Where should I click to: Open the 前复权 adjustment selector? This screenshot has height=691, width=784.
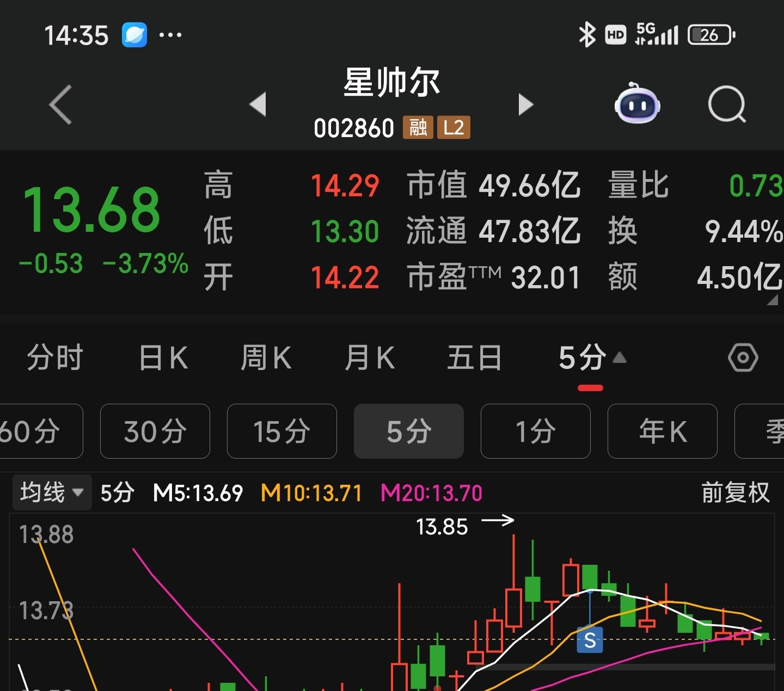point(736,492)
